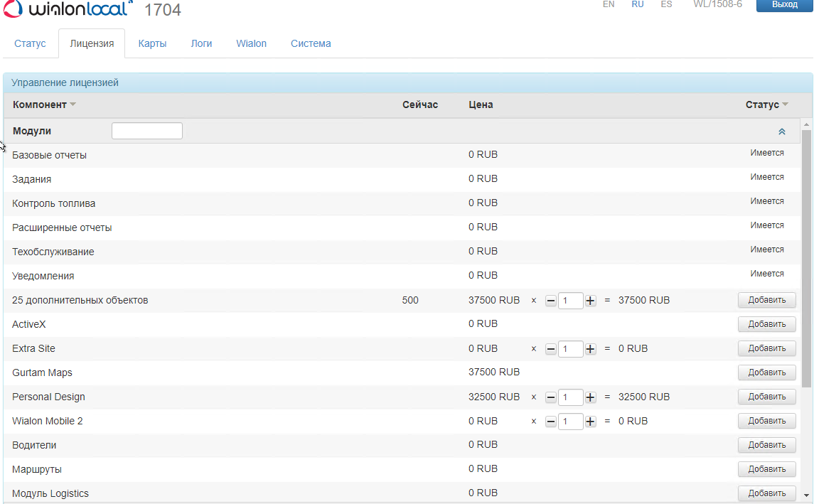Click minus icon for 25 дополнительных объектов

click(551, 301)
